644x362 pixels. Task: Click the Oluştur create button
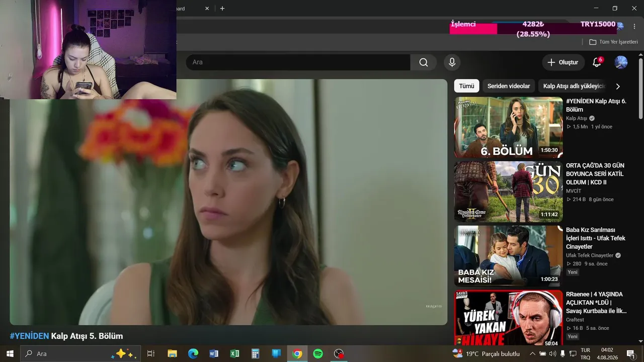563,62
